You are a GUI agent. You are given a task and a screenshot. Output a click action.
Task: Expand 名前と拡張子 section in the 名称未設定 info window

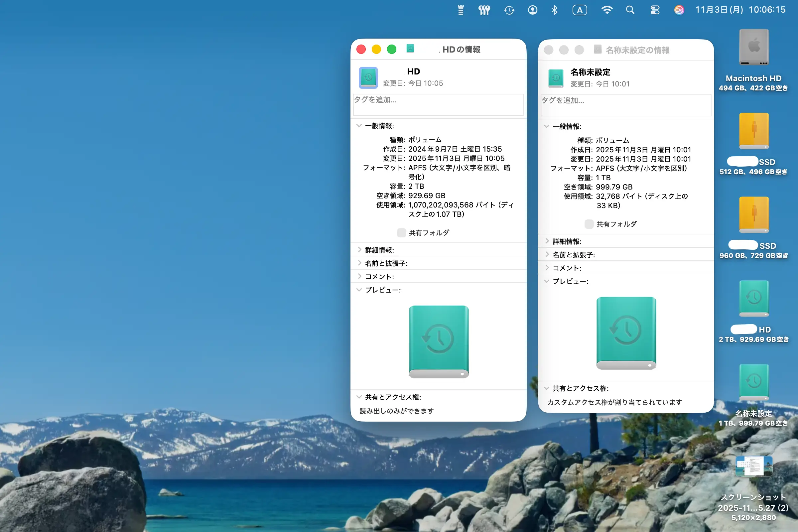click(547, 254)
